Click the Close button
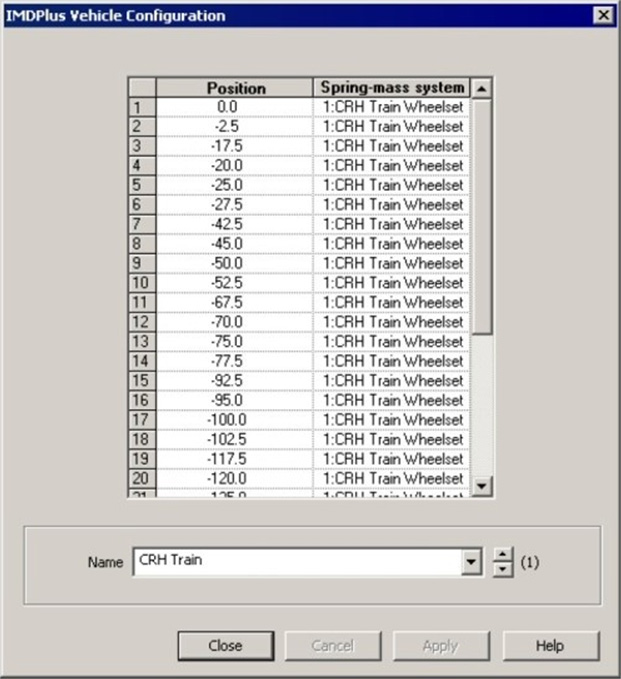This screenshot has height=679, width=621. pos(225,646)
